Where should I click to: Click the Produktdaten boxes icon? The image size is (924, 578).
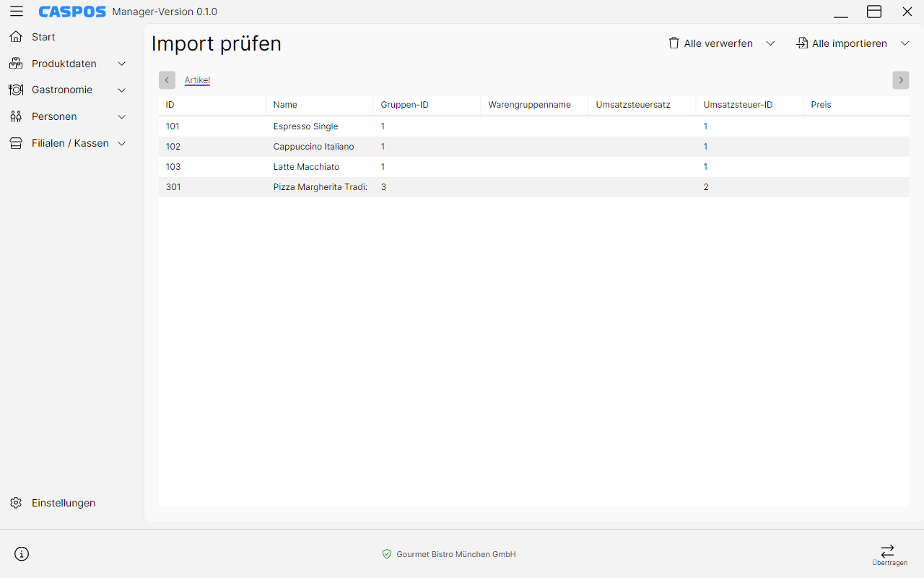(x=16, y=64)
